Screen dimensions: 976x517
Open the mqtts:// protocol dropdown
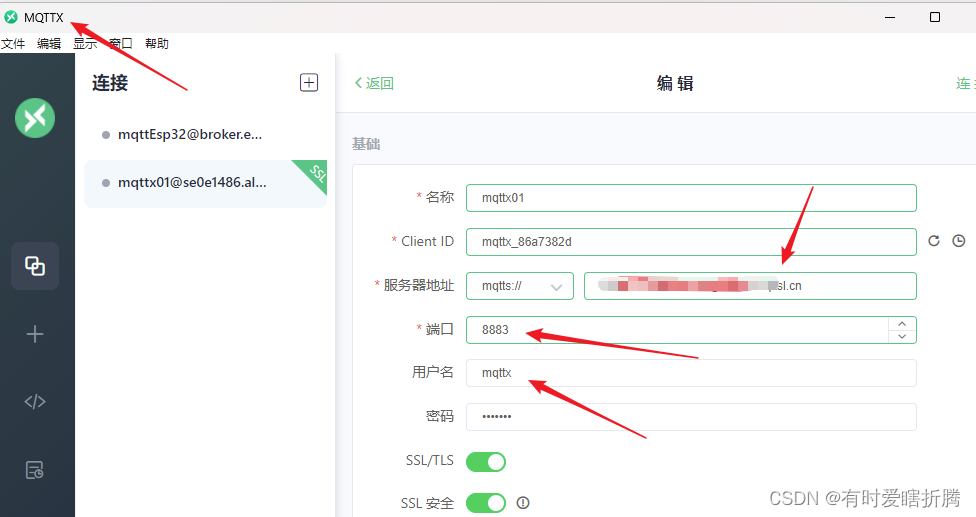[520, 286]
